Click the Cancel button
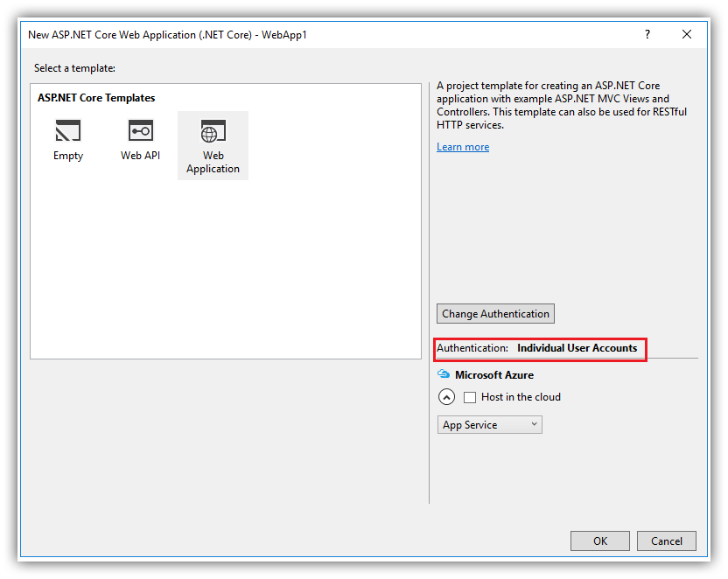728x579 pixels. click(666, 541)
